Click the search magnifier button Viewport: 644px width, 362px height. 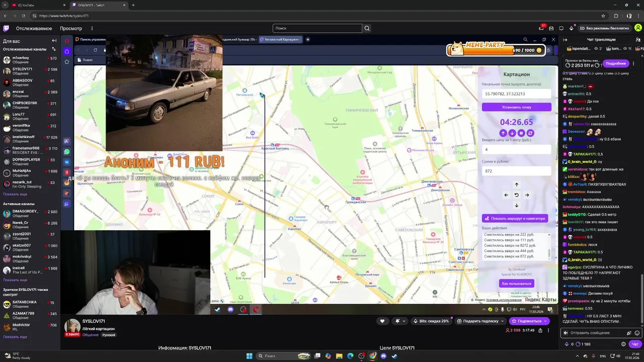pyautogui.click(x=367, y=28)
